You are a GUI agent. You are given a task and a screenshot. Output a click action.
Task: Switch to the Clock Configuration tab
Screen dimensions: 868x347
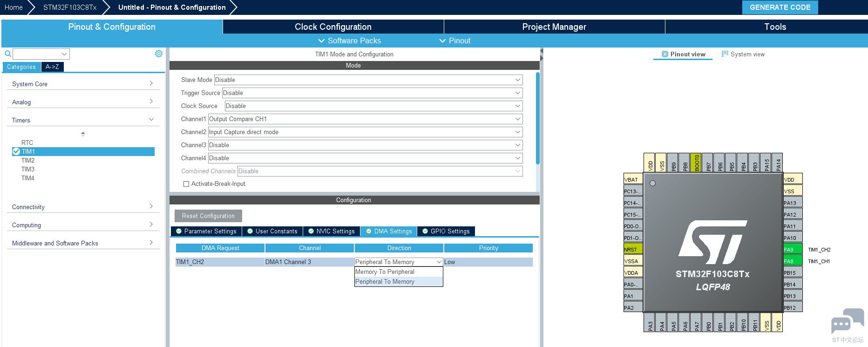[x=333, y=27]
